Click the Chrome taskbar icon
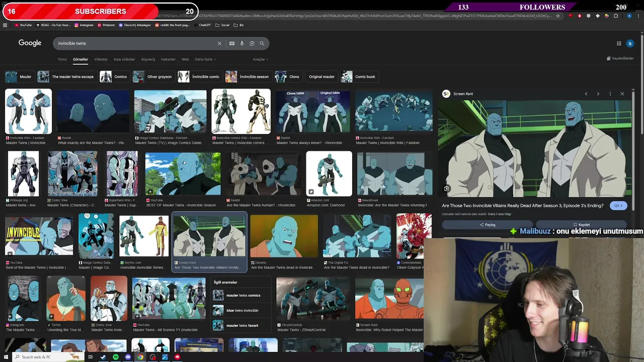644x362 pixels. [x=140, y=357]
